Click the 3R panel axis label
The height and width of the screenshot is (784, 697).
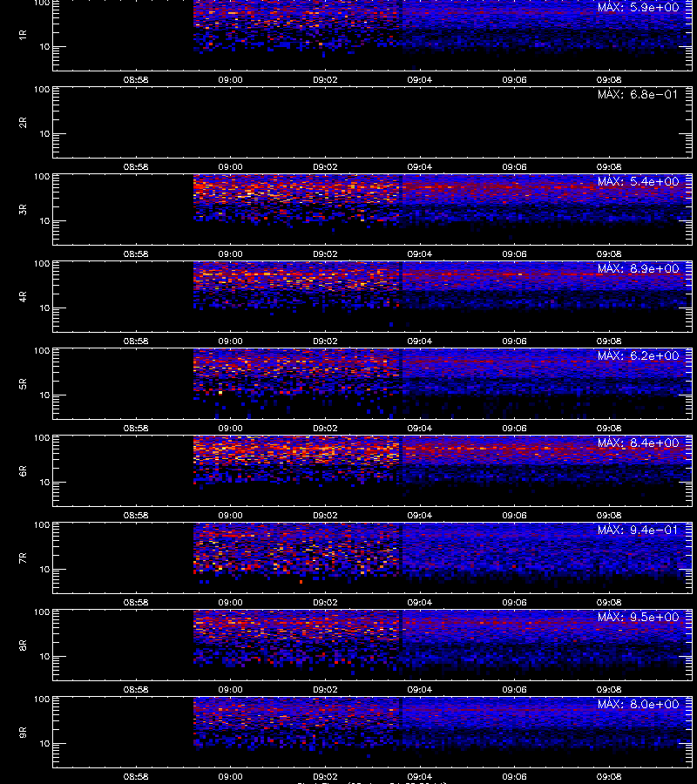[x=23, y=209]
